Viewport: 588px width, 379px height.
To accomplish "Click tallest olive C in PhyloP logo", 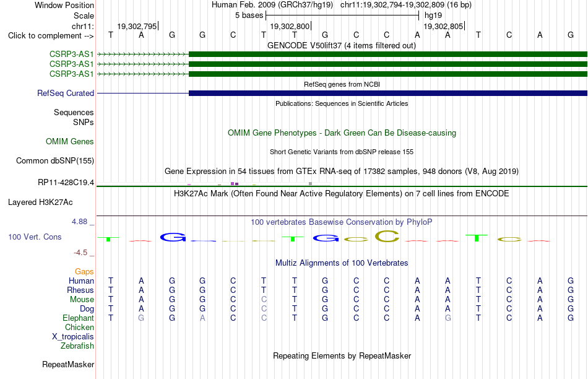I will pos(387,236).
